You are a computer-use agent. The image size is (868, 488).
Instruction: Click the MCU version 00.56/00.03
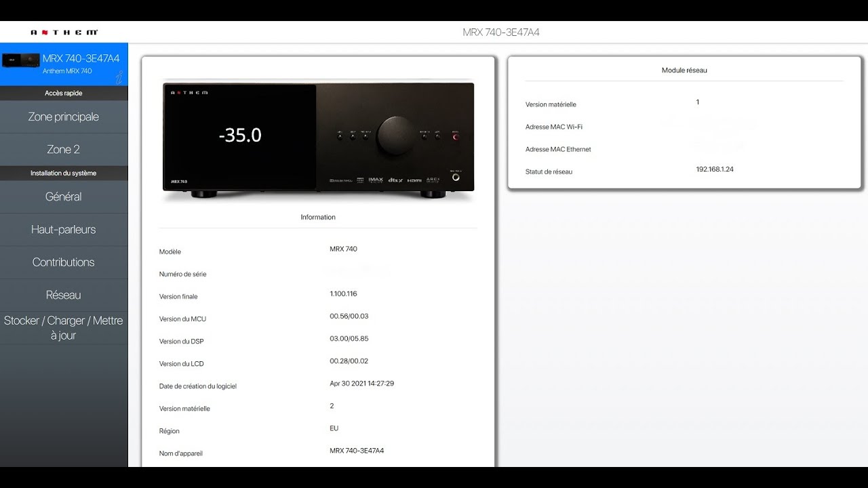[x=349, y=316]
